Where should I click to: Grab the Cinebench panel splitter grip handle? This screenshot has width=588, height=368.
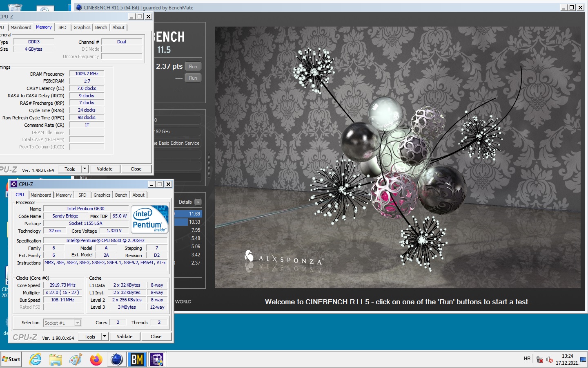pyautogui.click(x=209, y=165)
